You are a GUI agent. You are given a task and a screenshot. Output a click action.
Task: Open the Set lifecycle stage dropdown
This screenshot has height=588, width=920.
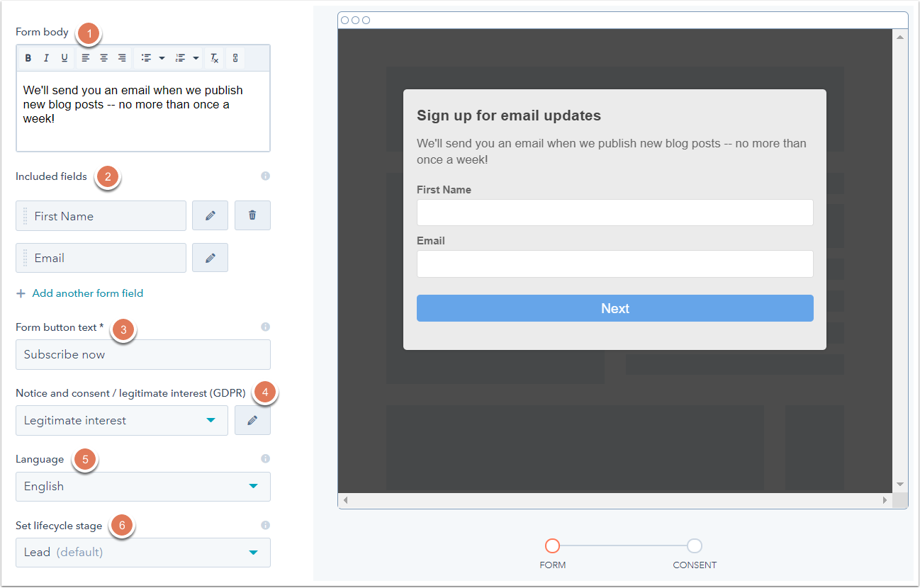tap(142, 553)
